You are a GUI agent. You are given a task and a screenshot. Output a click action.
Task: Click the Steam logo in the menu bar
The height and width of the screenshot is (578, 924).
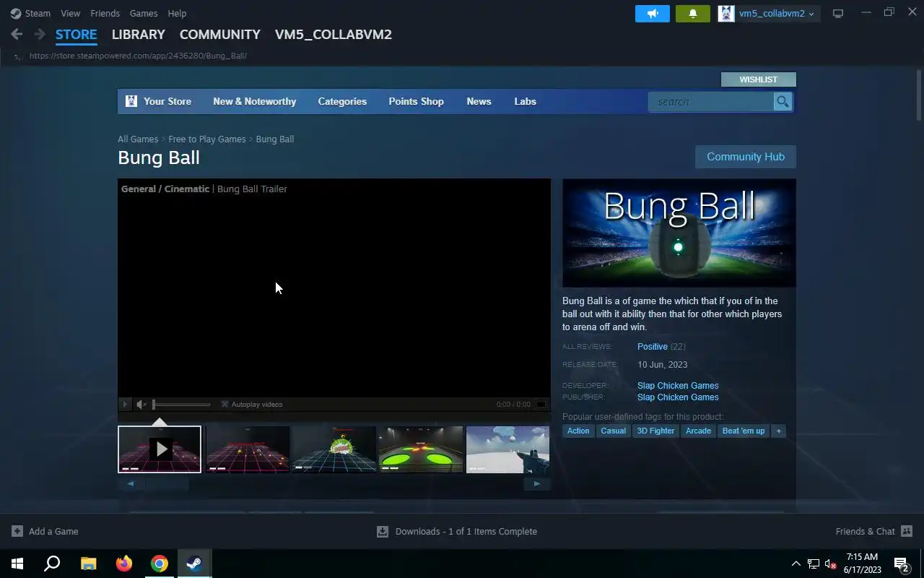point(16,13)
